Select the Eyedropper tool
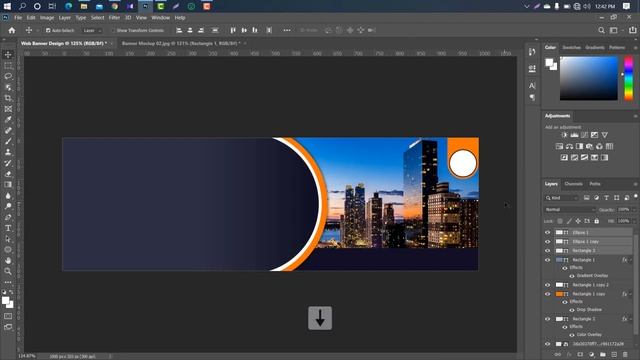This screenshot has width=640, height=360. click(x=8, y=120)
